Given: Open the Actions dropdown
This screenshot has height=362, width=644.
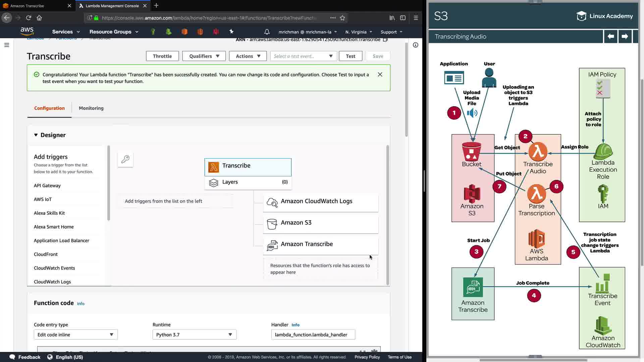Looking at the screenshot, I should (x=248, y=56).
